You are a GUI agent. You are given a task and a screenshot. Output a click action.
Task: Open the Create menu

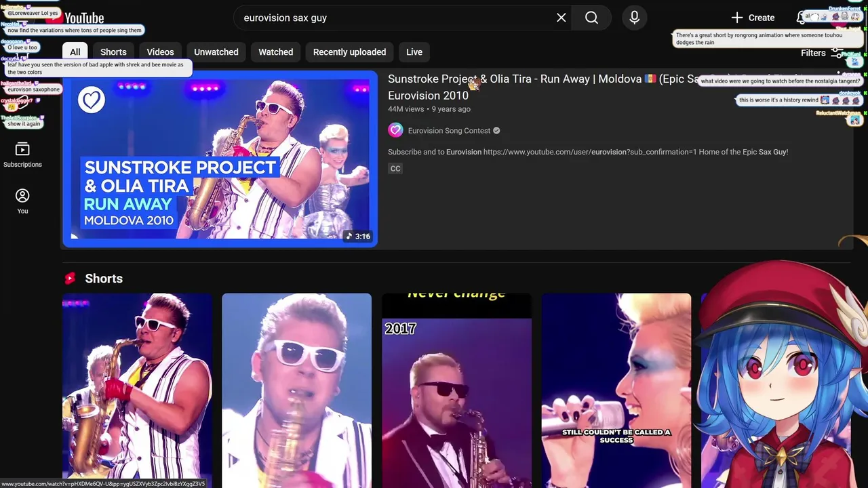click(753, 18)
